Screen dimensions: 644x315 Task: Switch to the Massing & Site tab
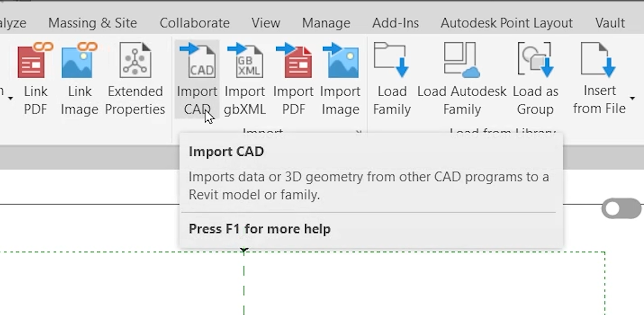92,23
